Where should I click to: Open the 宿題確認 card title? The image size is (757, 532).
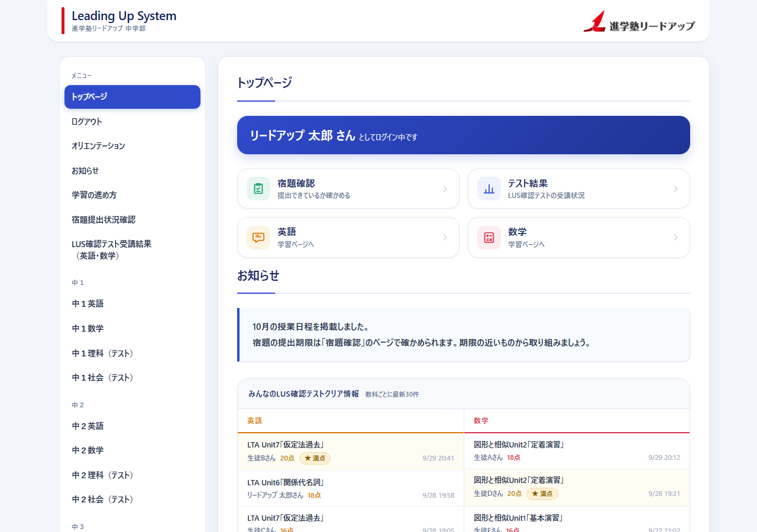pos(296,183)
